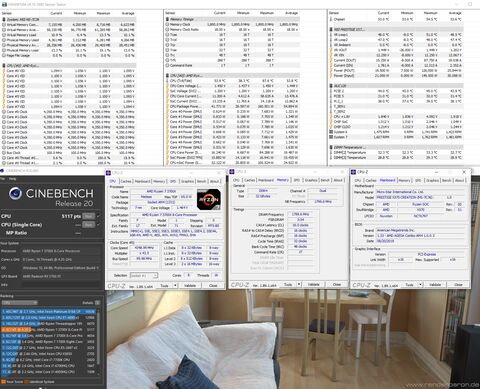Click the Bus Clock sensor row icon
This screenshot has width=480, height=389.
point(4,153)
